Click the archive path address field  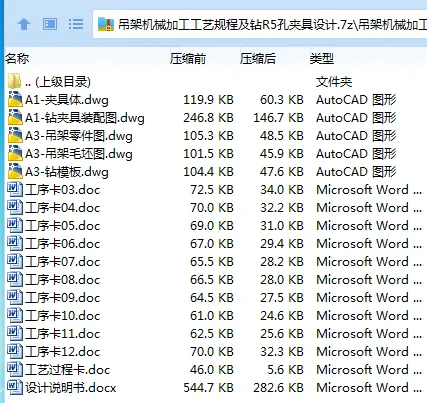tap(260, 24)
